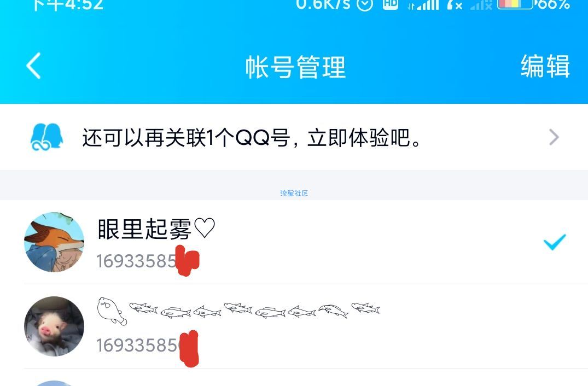Image resolution: width=588 pixels, height=386 pixels.
Task: Tap the alarm clock status icon
Action: [x=365, y=4]
